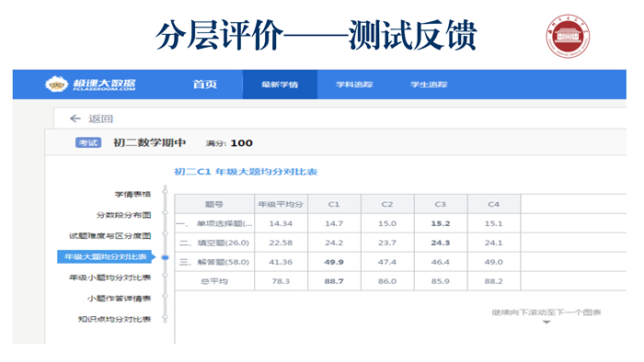Screen dimensions: 644x362
Task: Click the 年级平均分 column header
Action: [x=281, y=204]
